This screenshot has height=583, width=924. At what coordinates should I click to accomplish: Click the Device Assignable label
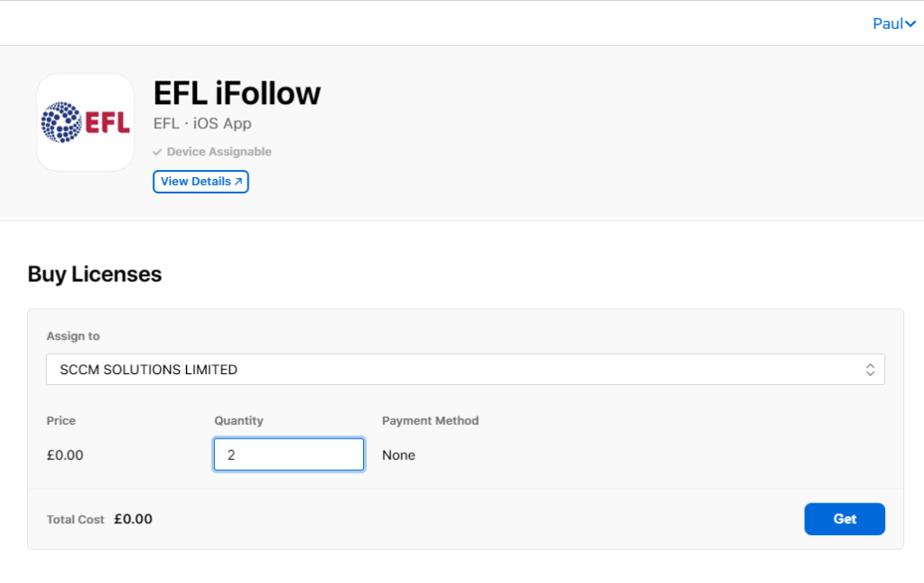(x=219, y=152)
